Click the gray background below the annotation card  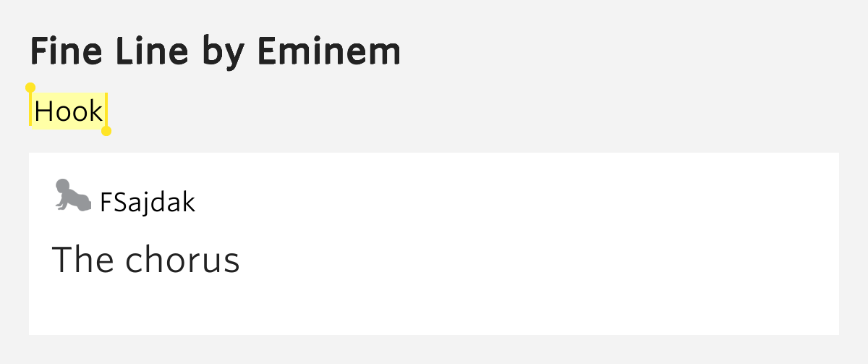coord(434,350)
